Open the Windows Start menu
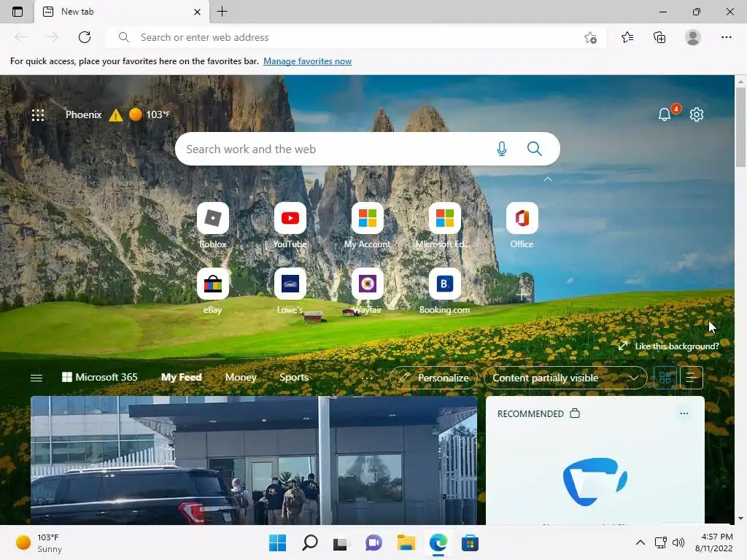747x560 pixels. pyautogui.click(x=277, y=542)
